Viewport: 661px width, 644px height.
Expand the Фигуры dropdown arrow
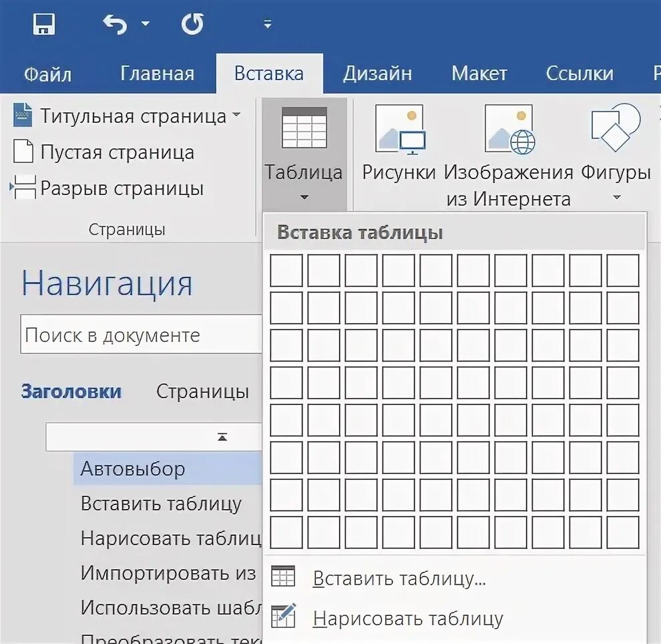[x=616, y=197]
